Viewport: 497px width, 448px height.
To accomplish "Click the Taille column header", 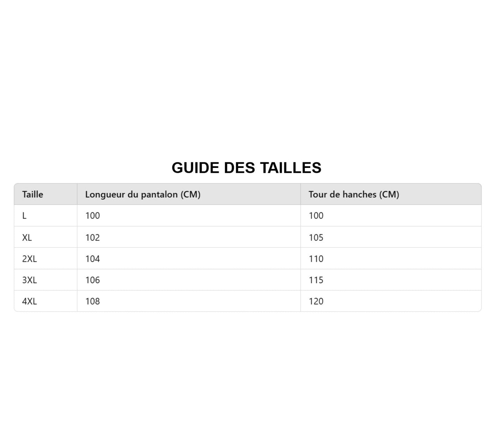I will [33, 194].
